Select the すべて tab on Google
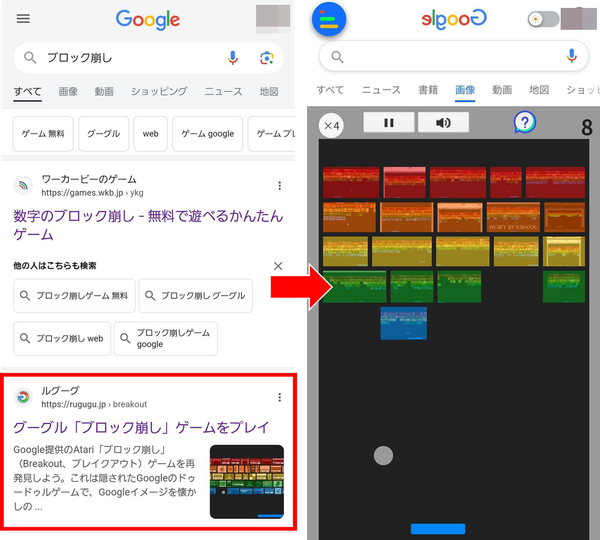This screenshot has width=600, height=540. pos(28,92)
